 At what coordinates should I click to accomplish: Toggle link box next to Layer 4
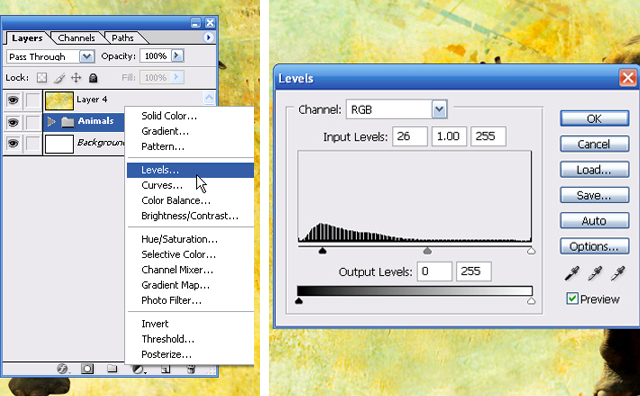(32, 100)
